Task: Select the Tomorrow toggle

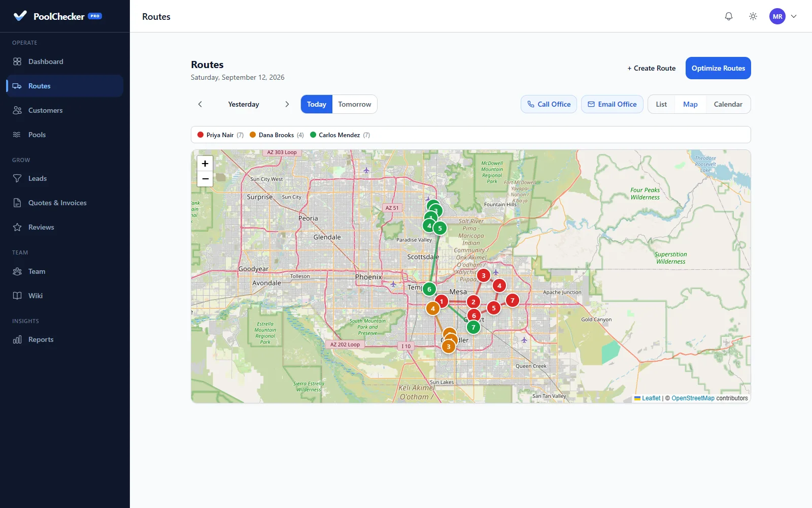Action: [355, 104]
